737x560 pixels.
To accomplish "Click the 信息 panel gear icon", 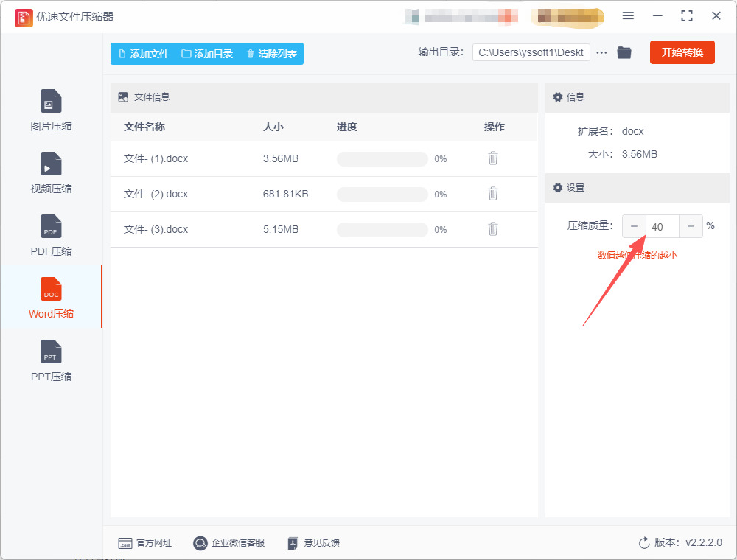I will pyautogui.click(x=558, y=97).
